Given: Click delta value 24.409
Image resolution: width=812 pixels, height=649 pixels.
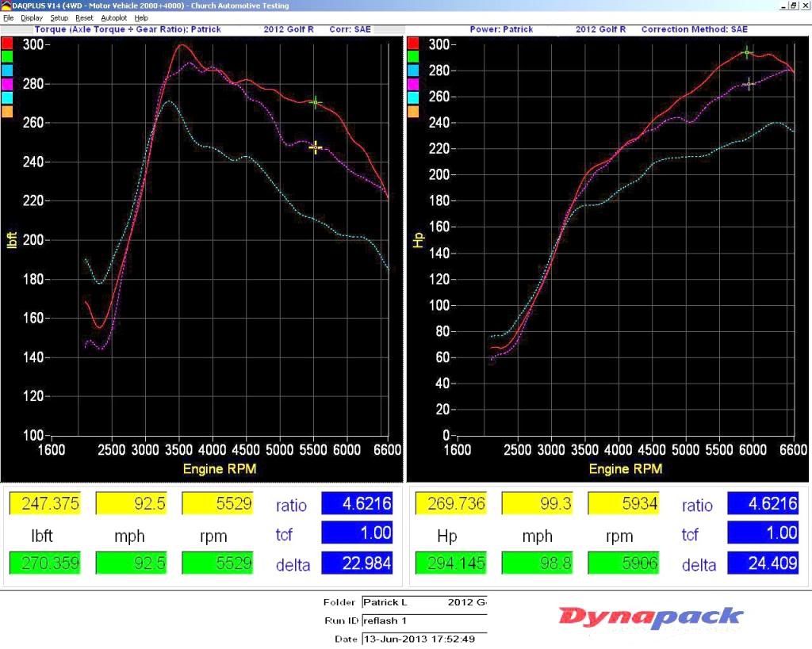Looking at the screenshot, I should tap(763, 563).
